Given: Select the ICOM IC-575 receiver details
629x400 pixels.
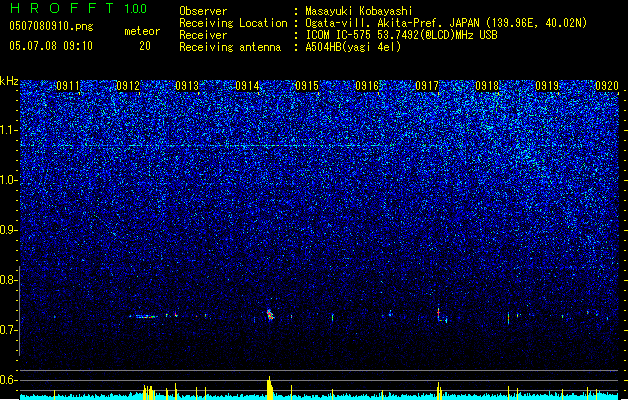Looking at the screenshot, I should coord(402,35).
